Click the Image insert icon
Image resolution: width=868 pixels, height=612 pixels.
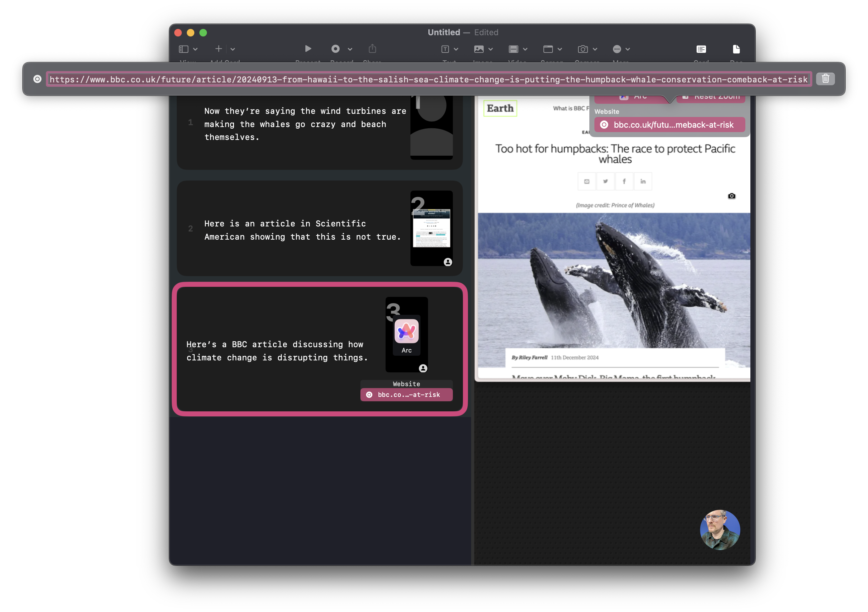479,49
